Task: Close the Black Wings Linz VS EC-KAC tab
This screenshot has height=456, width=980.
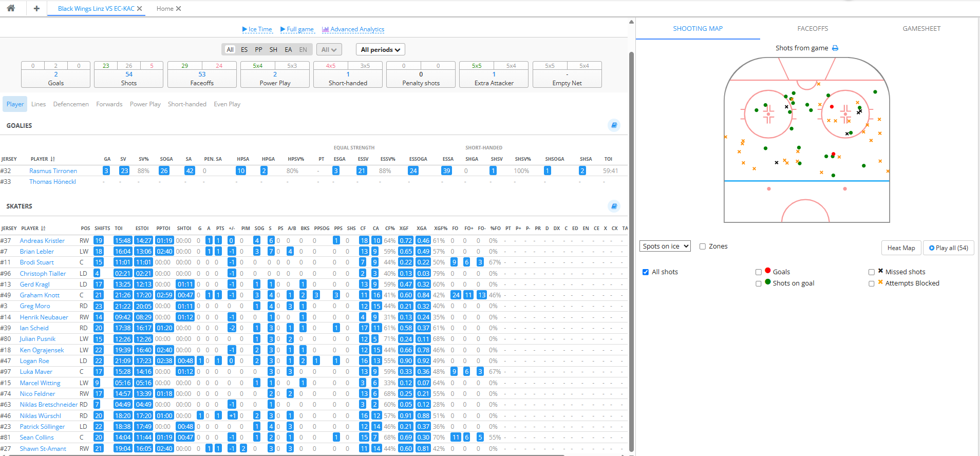Action: point(140,9)
